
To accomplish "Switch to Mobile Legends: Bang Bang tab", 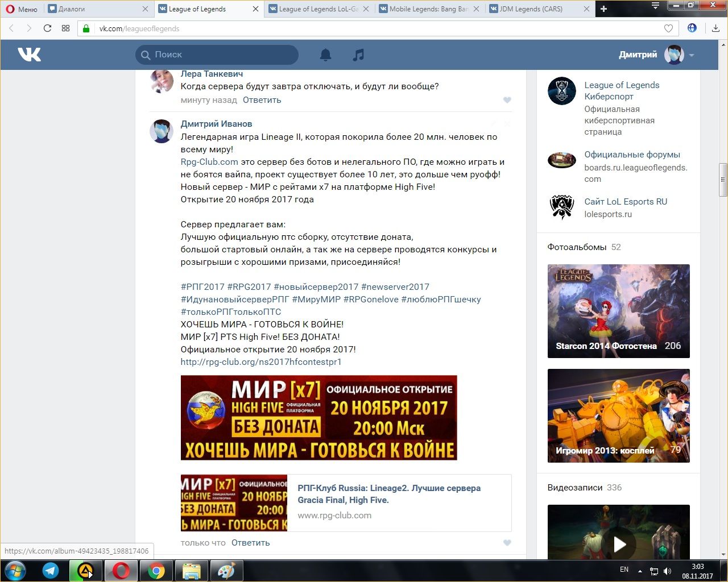I will (x=429, y=9).
